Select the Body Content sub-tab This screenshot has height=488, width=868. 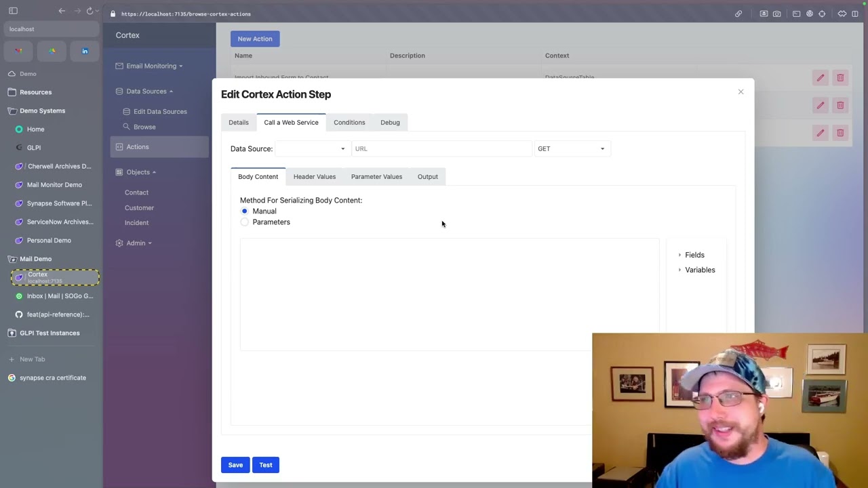[258, 177]
